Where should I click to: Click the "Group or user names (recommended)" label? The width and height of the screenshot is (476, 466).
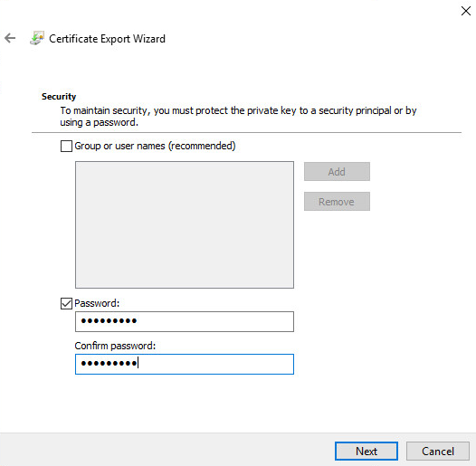pos(155,146)
